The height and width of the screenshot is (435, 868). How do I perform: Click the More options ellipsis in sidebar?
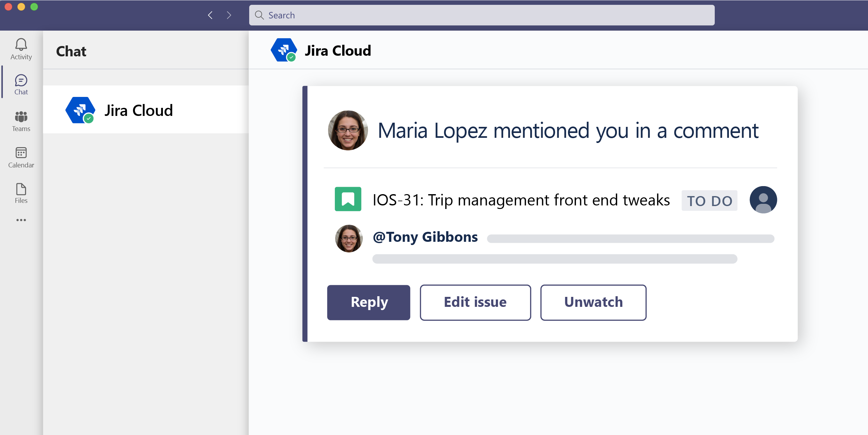21,220
